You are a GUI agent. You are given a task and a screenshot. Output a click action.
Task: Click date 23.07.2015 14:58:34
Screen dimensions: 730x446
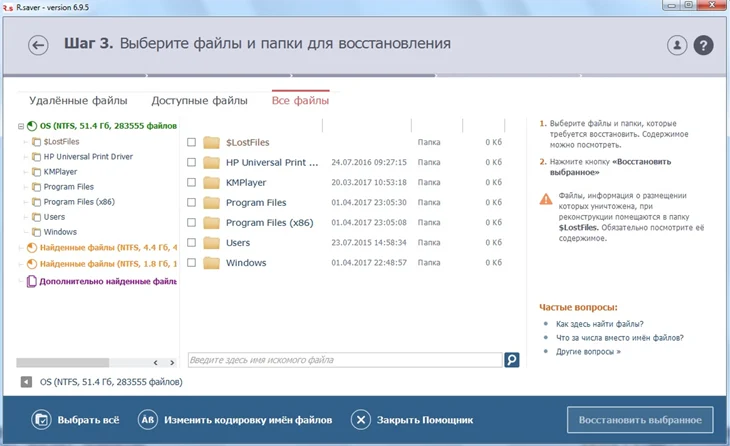(x=369, y=242)
